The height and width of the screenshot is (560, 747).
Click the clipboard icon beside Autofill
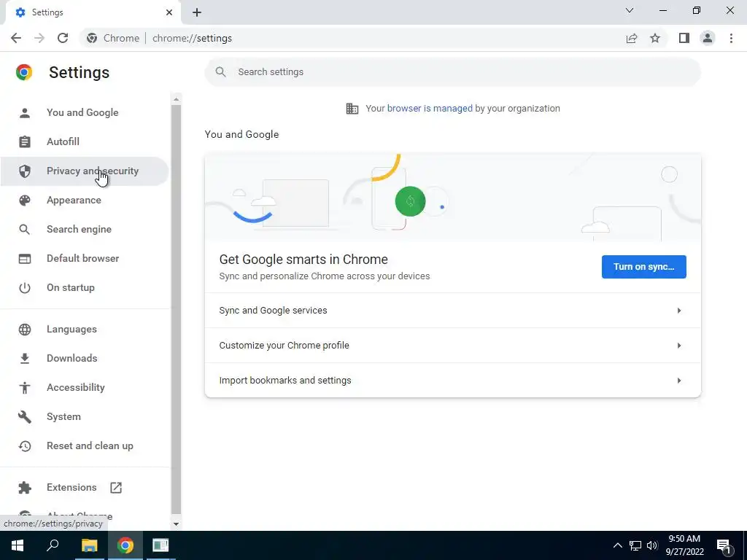pos(24,142)
